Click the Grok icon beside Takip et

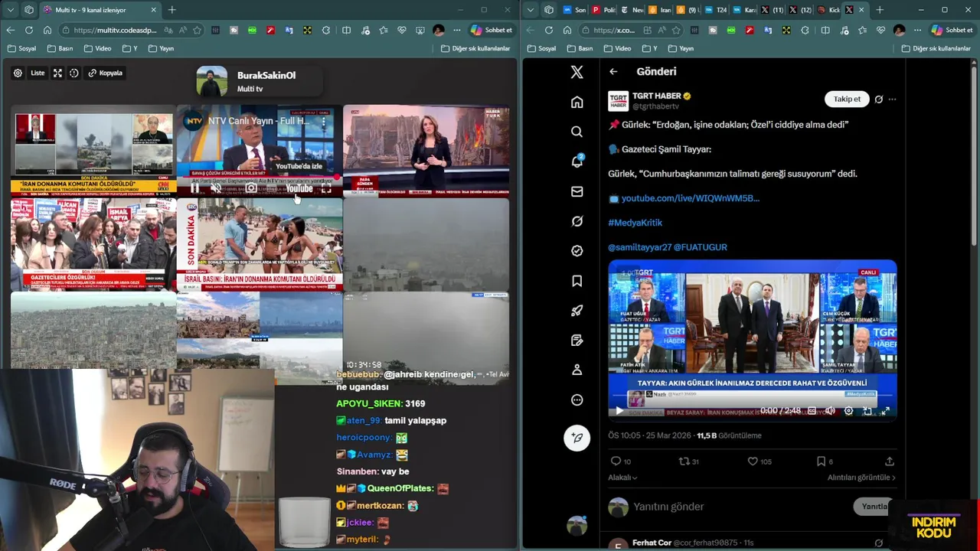pyautogui.click(x=879, y=99)
